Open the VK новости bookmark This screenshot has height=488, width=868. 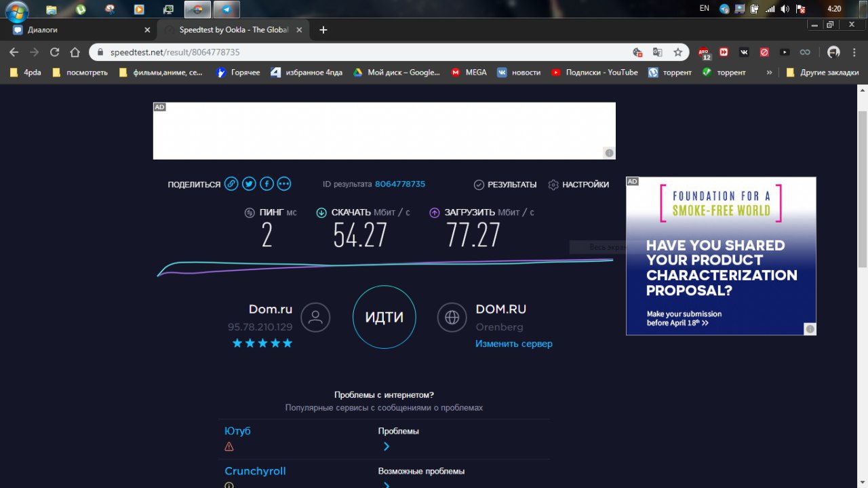(x=519, y=72)
